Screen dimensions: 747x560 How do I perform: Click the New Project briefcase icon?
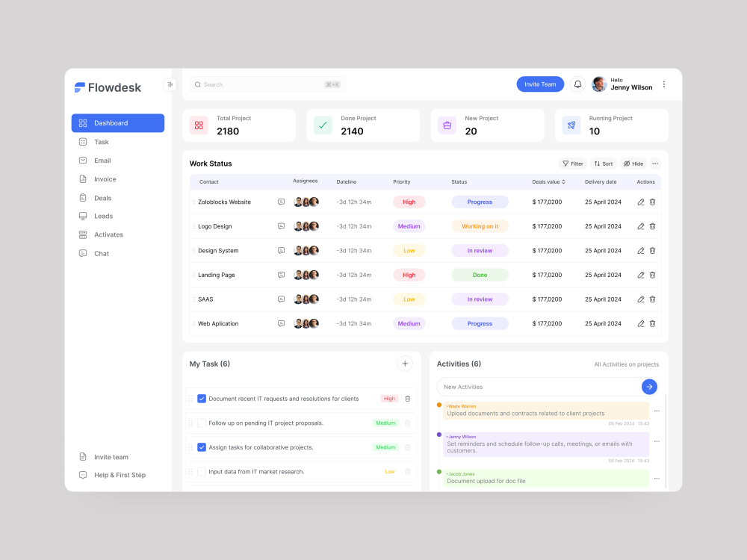[x=447, y=125]
